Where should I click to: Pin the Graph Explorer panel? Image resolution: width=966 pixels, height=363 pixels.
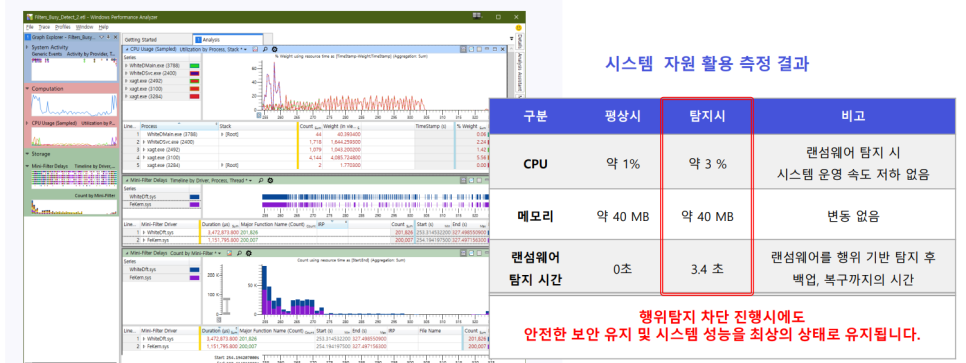point(108,37)
